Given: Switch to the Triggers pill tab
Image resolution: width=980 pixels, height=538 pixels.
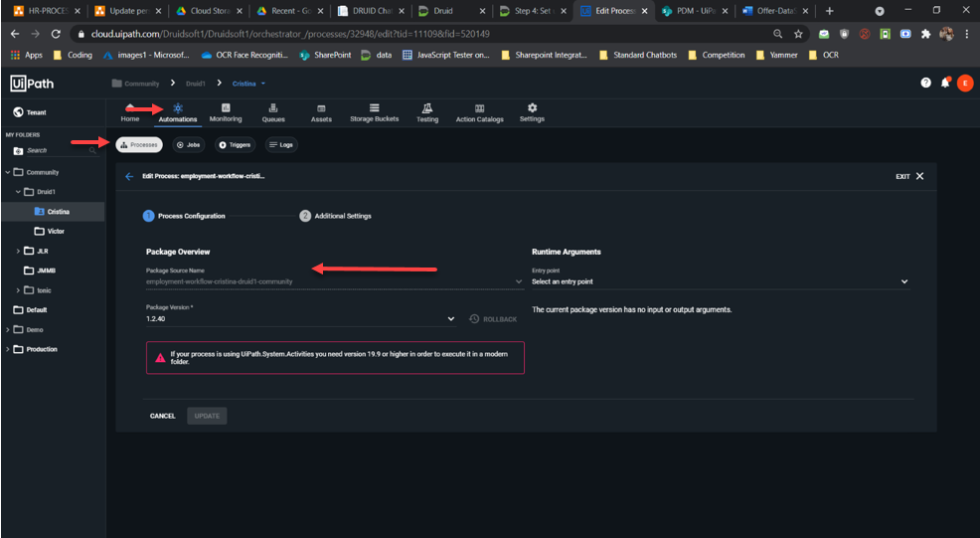Looking at the screenshot, I should 235,144.
